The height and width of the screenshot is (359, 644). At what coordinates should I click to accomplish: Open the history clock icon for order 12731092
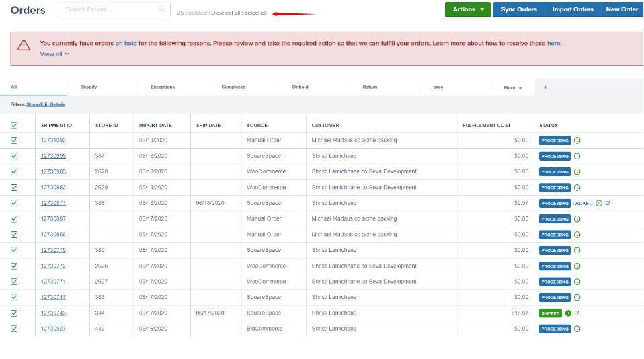[577, 141]
